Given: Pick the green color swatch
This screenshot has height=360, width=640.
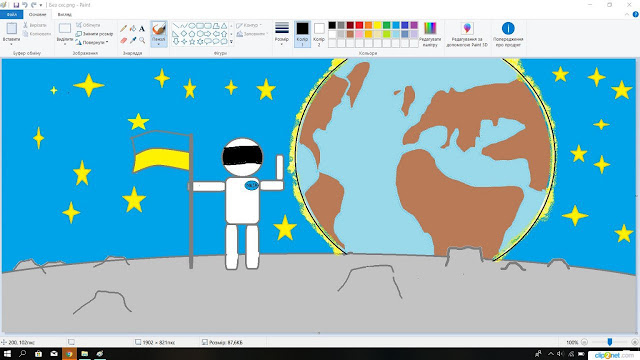Looking at the screenshot, I should (x=387, y=25).
